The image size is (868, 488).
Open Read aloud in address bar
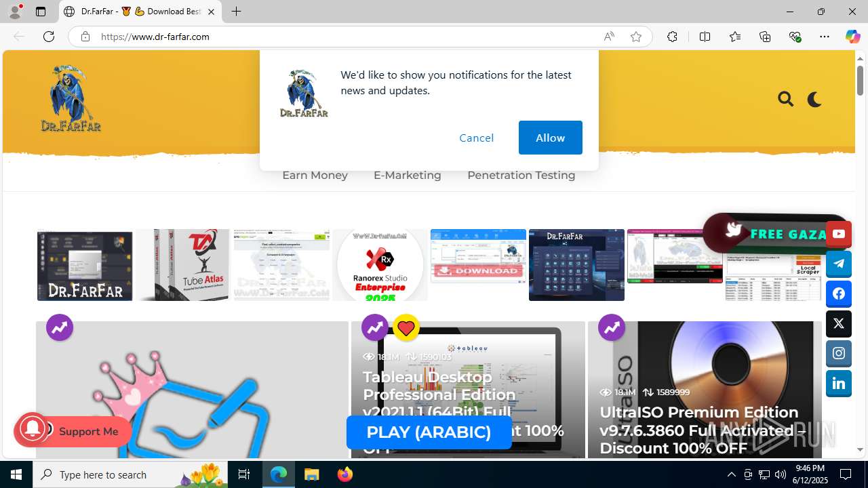tap(609, 37)
